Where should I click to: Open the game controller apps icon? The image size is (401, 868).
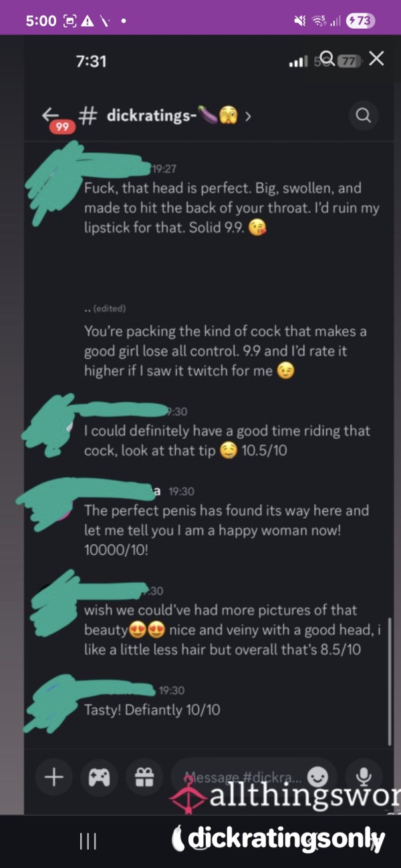(x=99, y=777)
